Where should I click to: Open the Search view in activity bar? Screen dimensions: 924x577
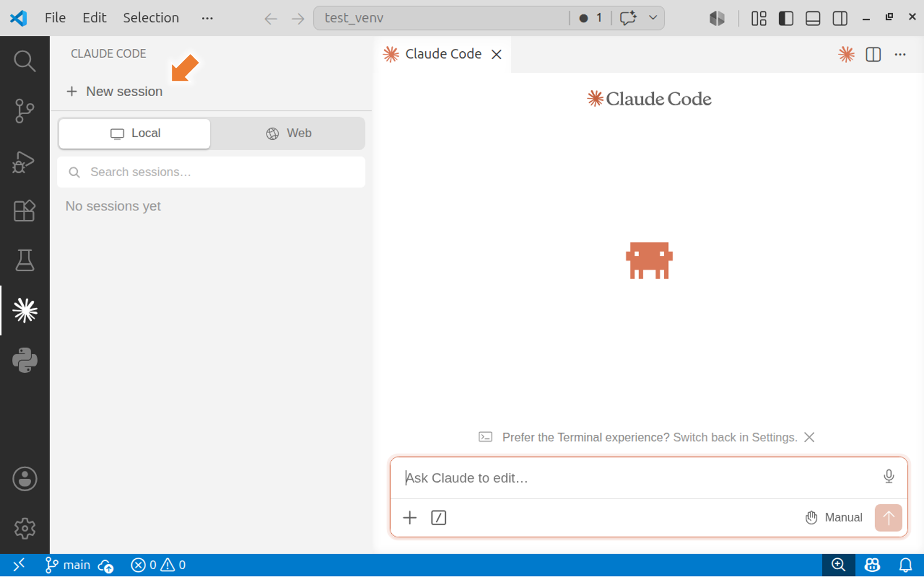[x=24, y=61]
